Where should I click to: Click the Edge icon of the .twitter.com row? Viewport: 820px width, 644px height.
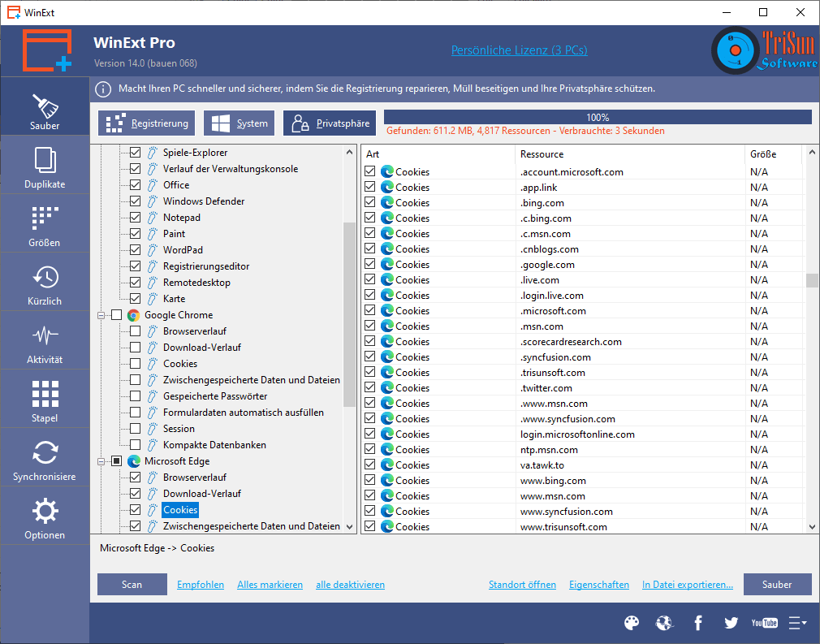(x=387, y=387)
